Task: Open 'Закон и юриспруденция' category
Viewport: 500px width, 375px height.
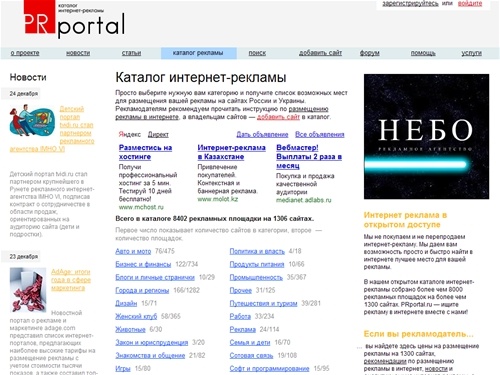Action: (152, 343)
